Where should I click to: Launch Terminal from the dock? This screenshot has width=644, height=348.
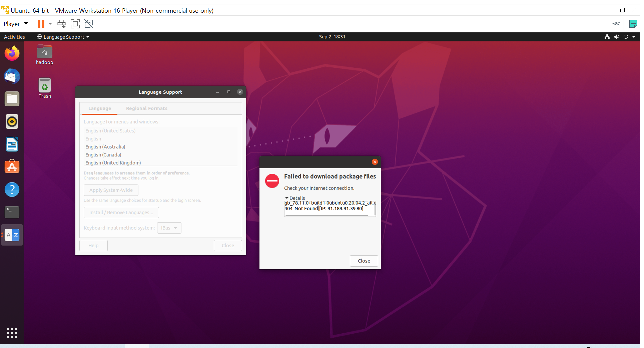pyautogui.click(x=12, y=212)
